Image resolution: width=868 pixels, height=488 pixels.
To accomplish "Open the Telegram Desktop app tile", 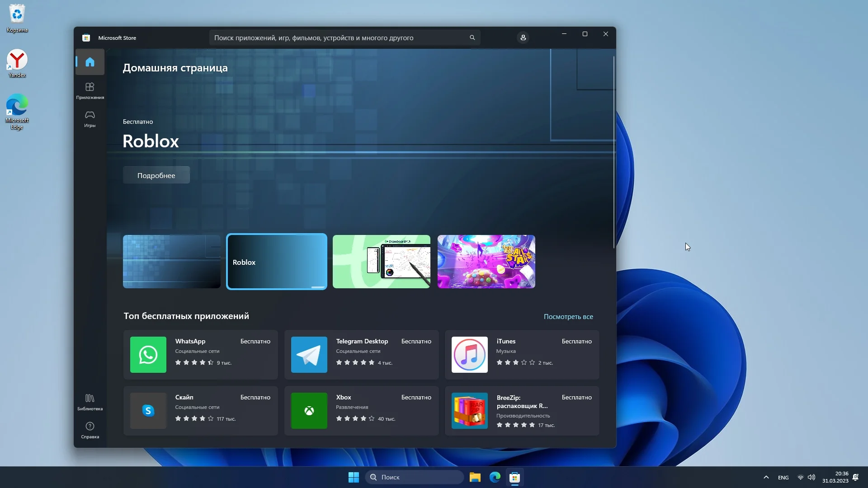I will pyautogui.click(x=361, y=355).
